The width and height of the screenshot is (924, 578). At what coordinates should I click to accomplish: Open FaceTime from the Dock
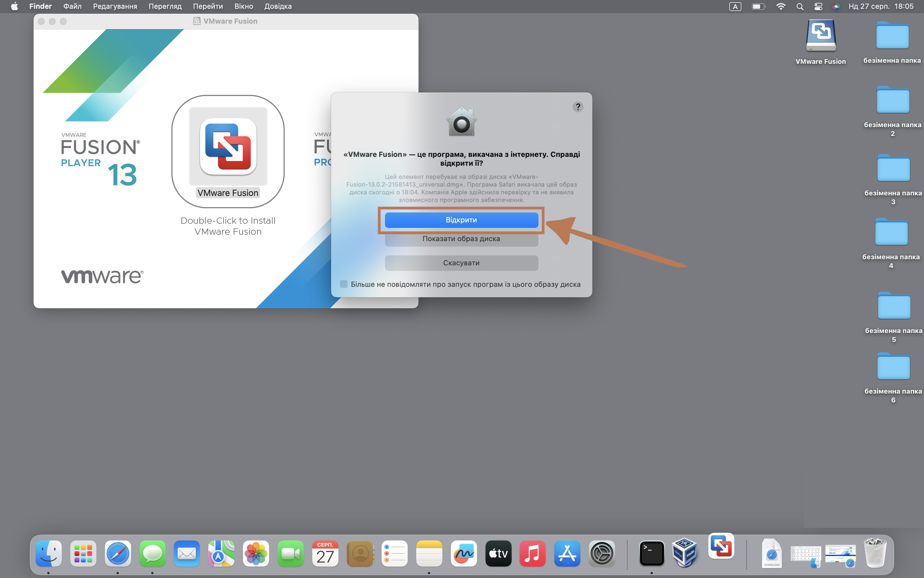click(291, 553)
